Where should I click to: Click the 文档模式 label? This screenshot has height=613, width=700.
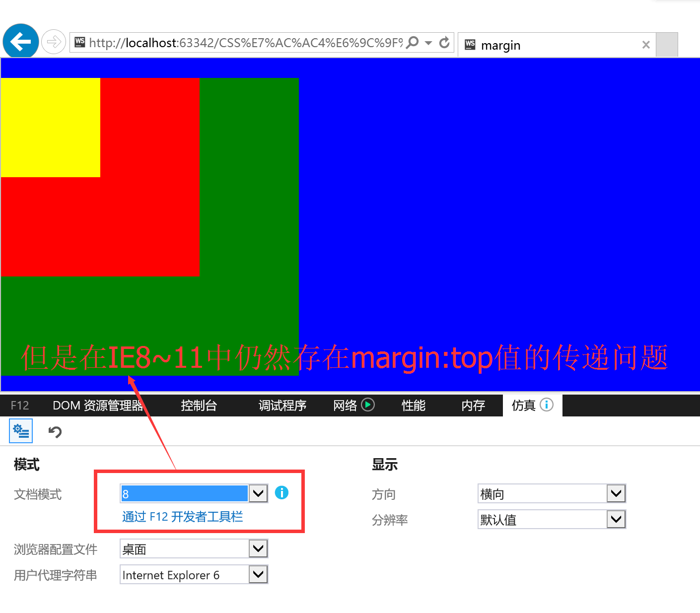38,494
